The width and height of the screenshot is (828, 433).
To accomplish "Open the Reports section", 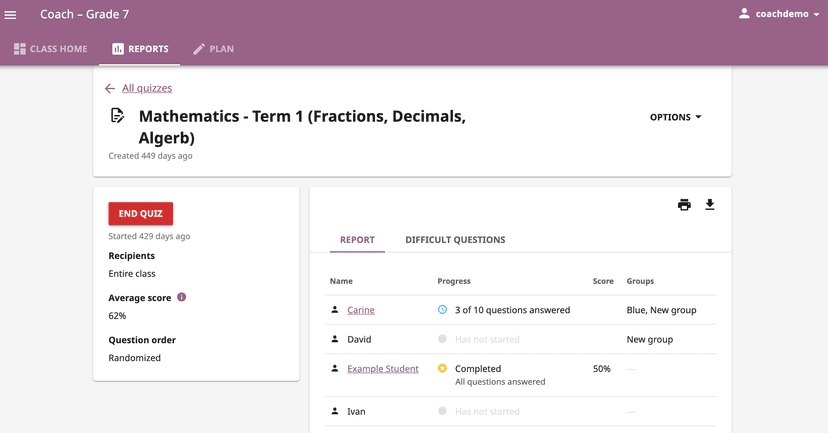I will tap(140, 49).
